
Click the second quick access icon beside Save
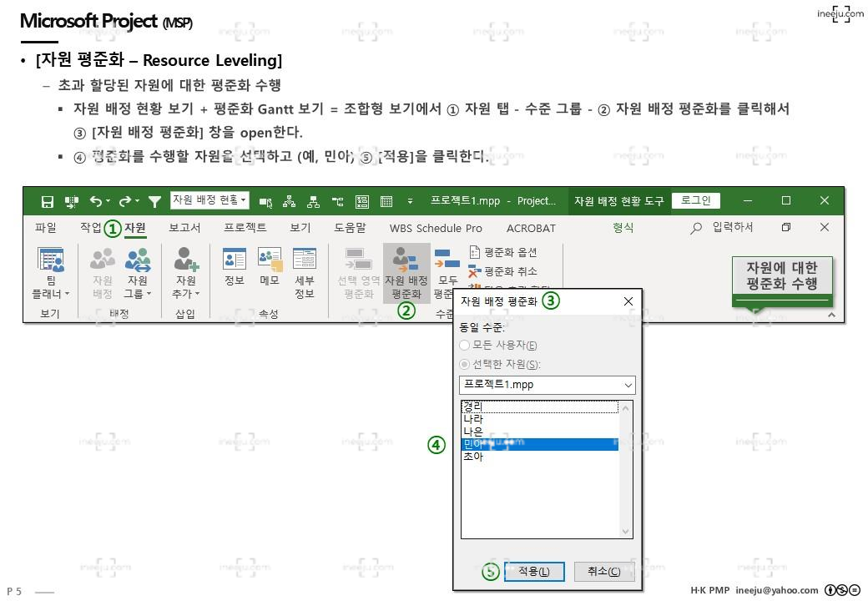click(x=72, y=202)
